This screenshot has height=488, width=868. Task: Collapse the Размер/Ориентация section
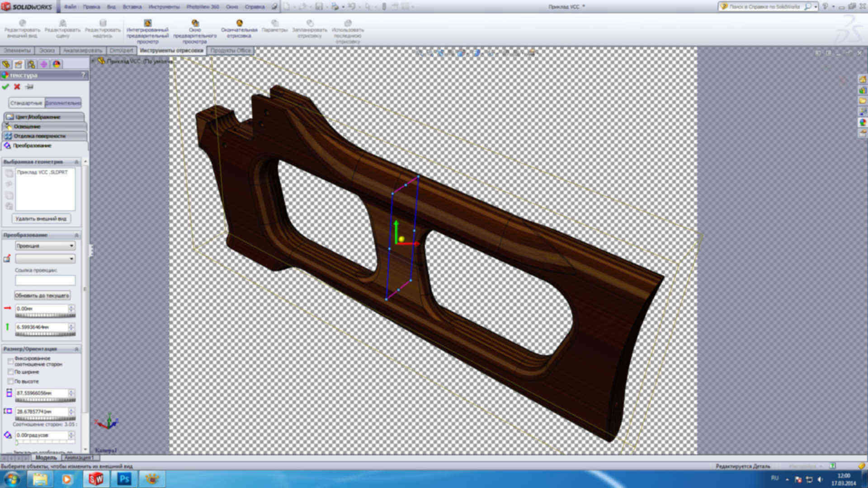(x=76, y=349)
